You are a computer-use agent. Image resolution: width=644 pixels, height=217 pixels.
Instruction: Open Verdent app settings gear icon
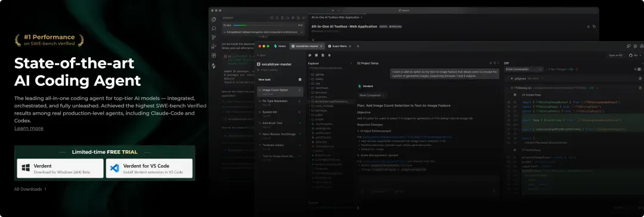(x=635, y=46)
